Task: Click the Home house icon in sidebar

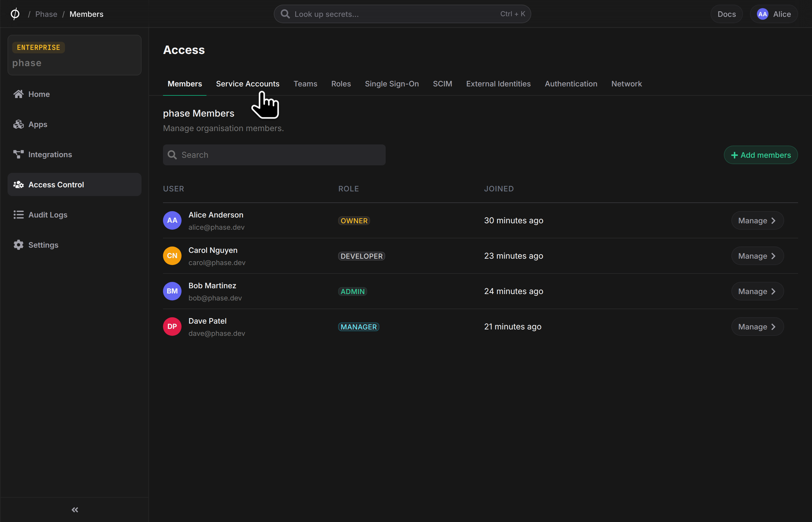Action: [19, 94]
